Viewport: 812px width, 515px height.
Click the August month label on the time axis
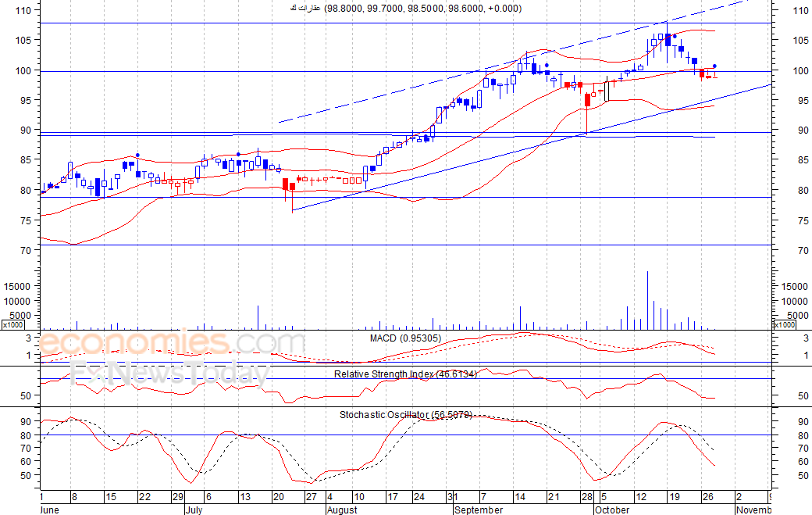[x=342, y=510]
